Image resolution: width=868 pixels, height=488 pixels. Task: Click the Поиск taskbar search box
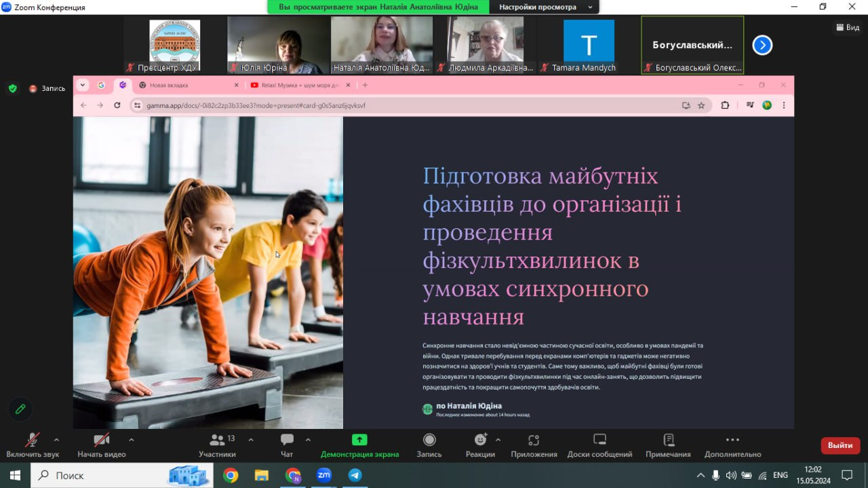(122, 475)
